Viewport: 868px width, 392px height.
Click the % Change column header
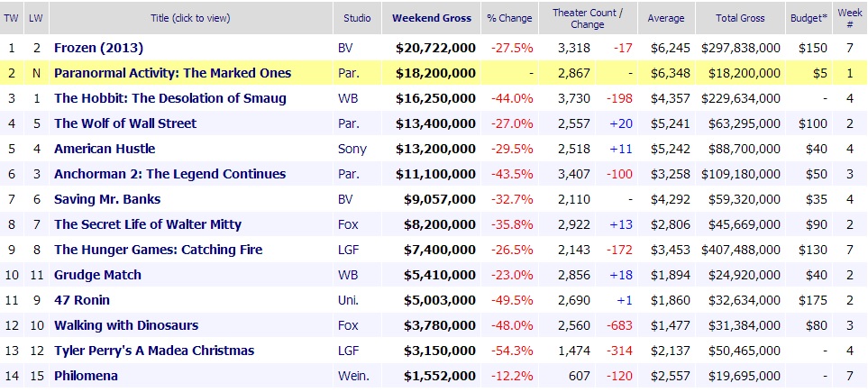510,18
